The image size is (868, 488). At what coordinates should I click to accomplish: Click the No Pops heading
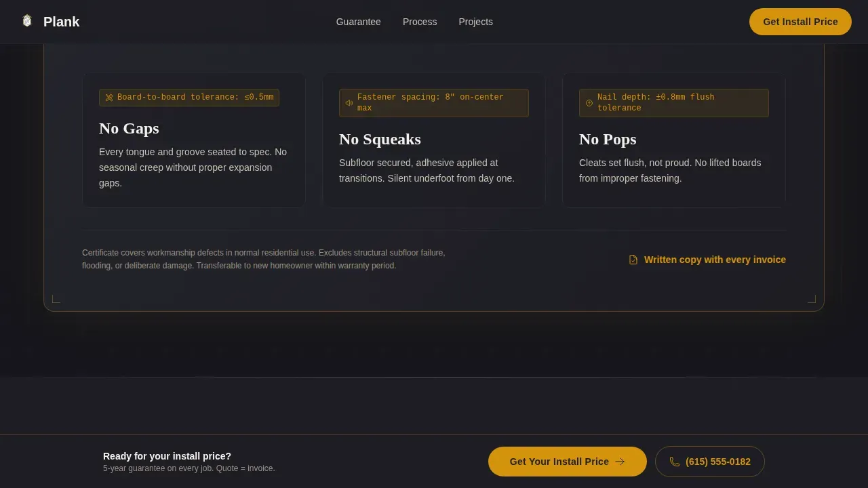click(x=608, y=139)
